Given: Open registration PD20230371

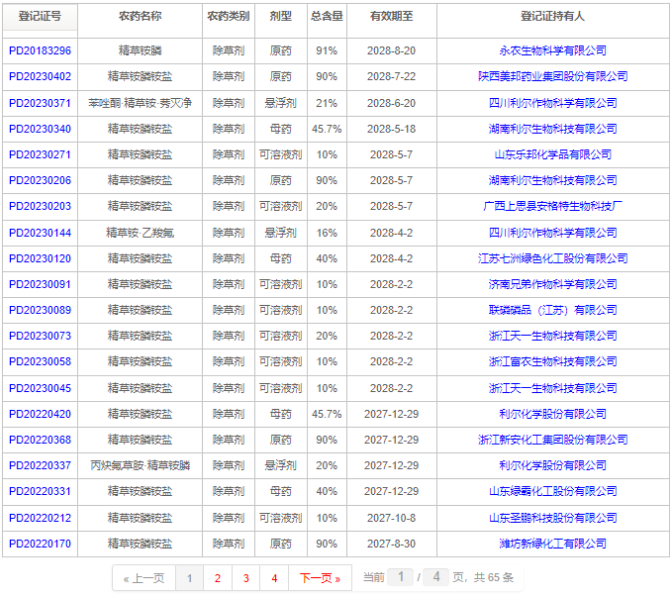Looking at the screenshot, I should 40,103.
